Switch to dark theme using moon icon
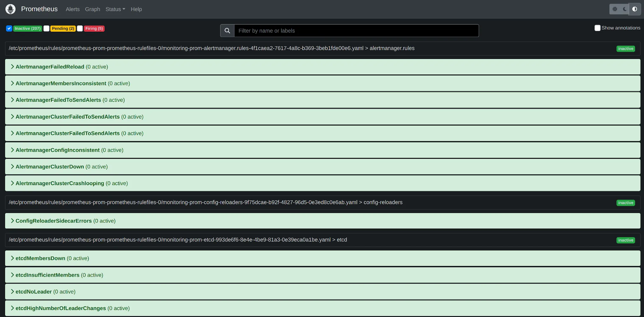This screenshot has width=644, height=317. 624,9
